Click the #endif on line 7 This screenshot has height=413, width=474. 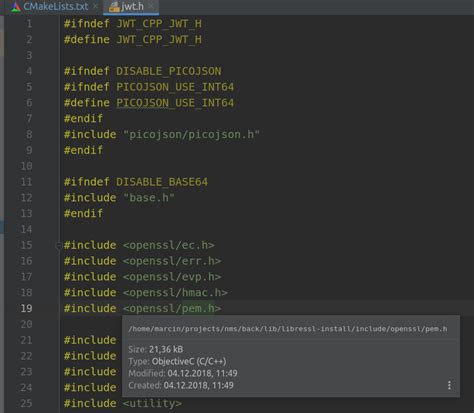tap(83, 118)
